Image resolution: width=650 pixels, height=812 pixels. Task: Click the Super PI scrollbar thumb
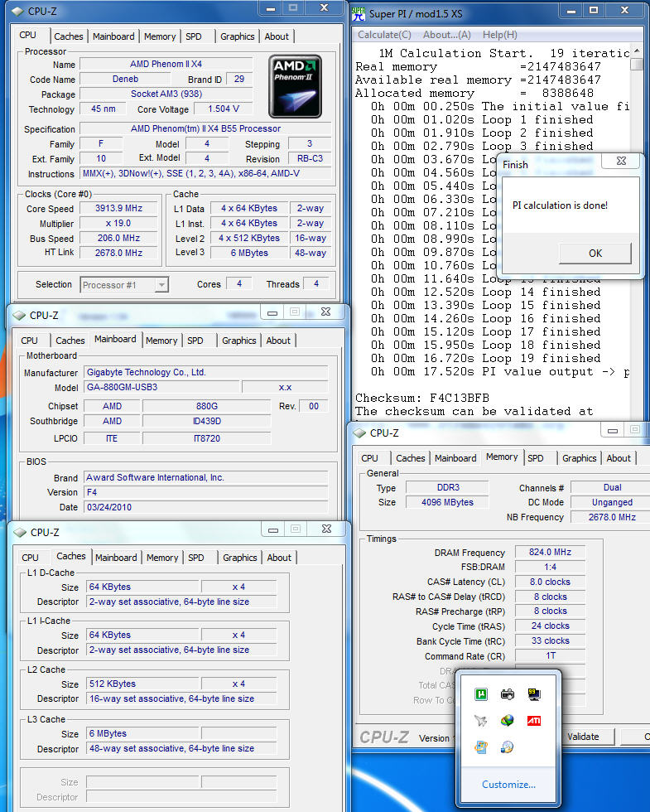pos(637,65)
